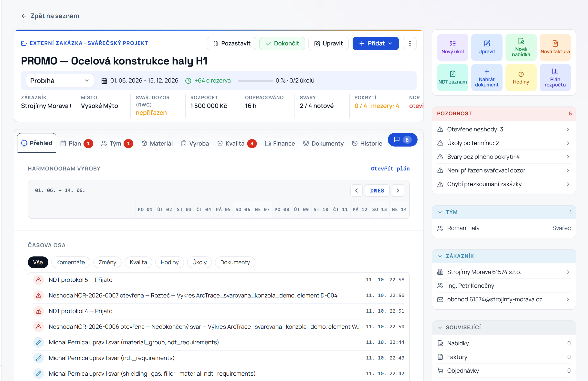Open the Probíhá status dropdown
588x381 pixels.
[60, 81]
